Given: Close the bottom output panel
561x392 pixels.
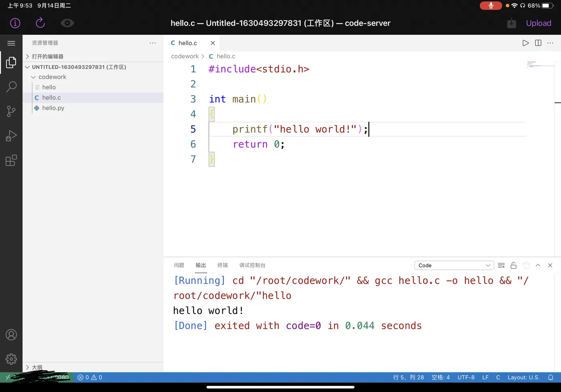Looking at the screenshot, I should pos(550,265).
